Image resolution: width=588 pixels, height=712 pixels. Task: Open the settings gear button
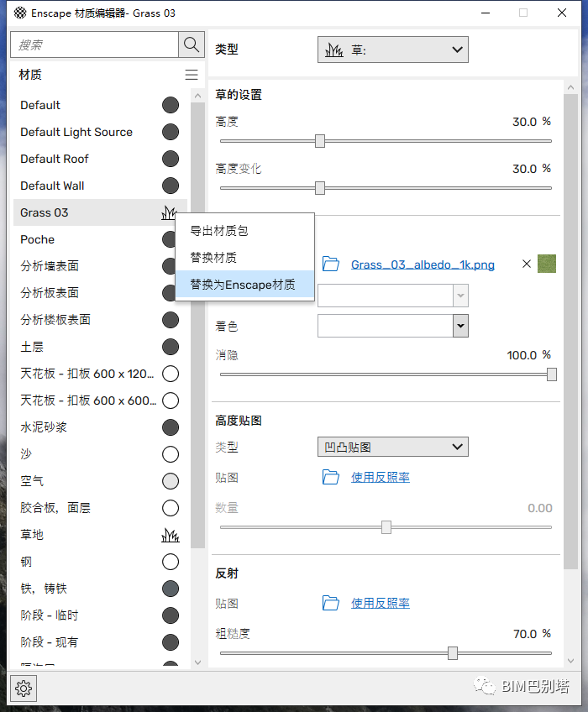tap(24, 688)
